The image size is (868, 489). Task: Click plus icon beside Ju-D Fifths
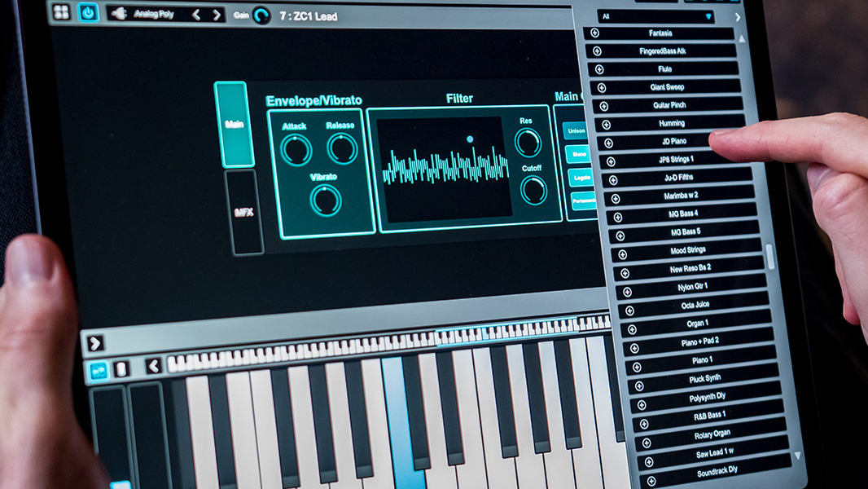[613, 180]
